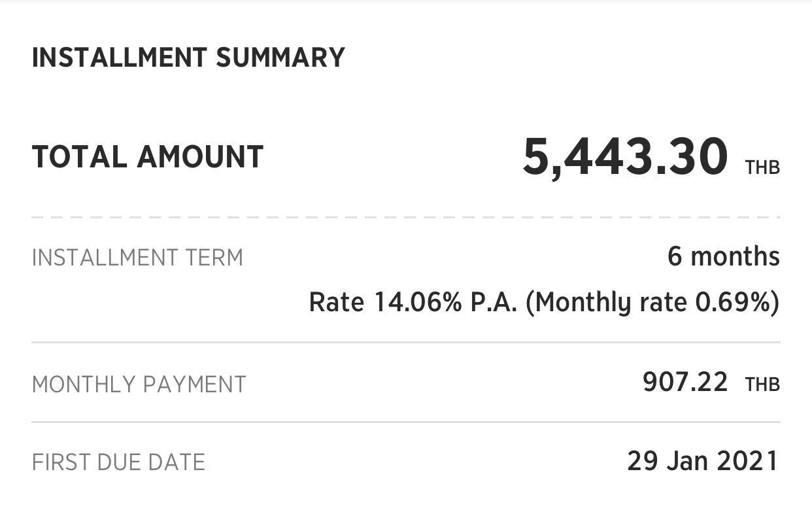Screen dimensions: 812x510
Task: Click the 29 Jan 2021 due date
Action: 703,462
